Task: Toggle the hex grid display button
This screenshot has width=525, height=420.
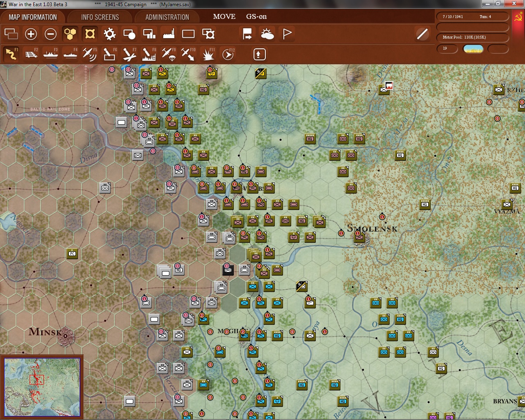Action: pos(70,34)
